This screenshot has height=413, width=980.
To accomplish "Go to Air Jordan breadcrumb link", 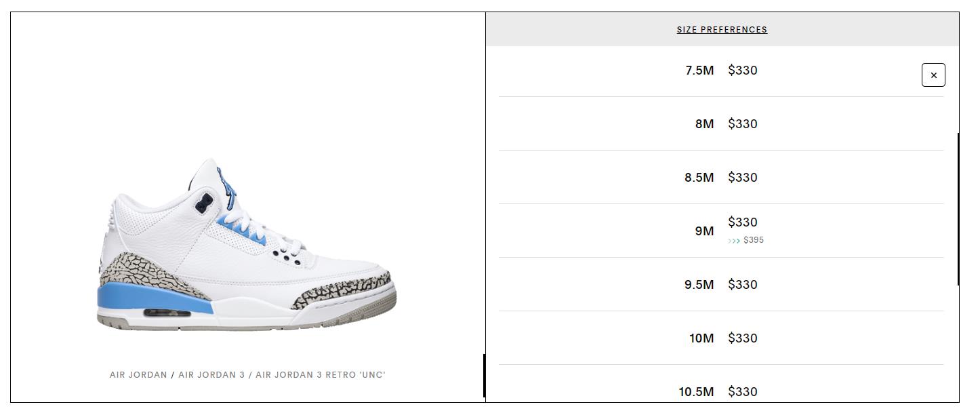I will [x=138, y=375].
